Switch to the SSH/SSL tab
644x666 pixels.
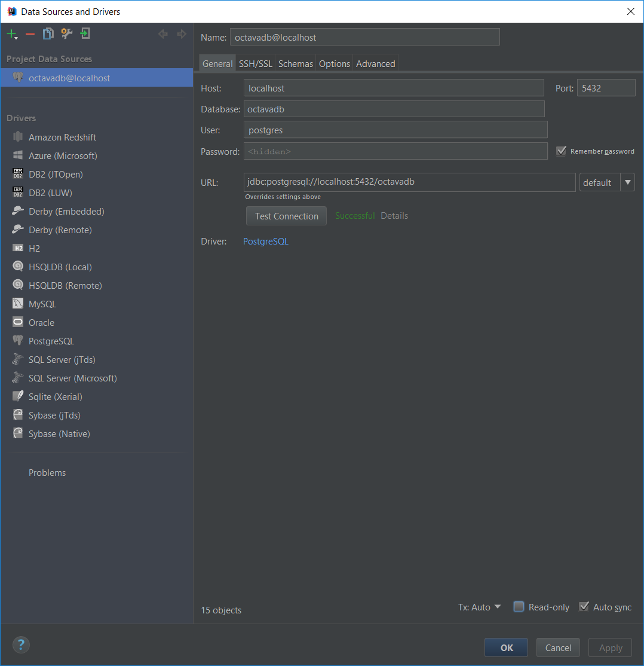(x=255, y=64)
